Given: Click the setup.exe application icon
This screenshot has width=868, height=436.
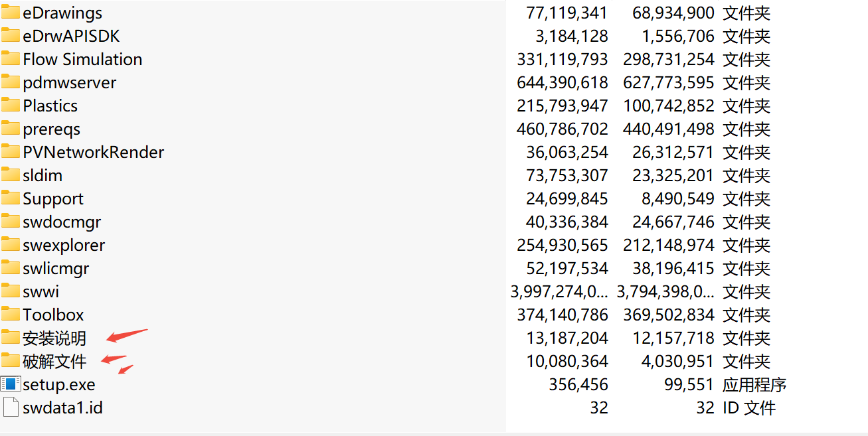Looking at the screenshot, I should [x=11, y=384].
